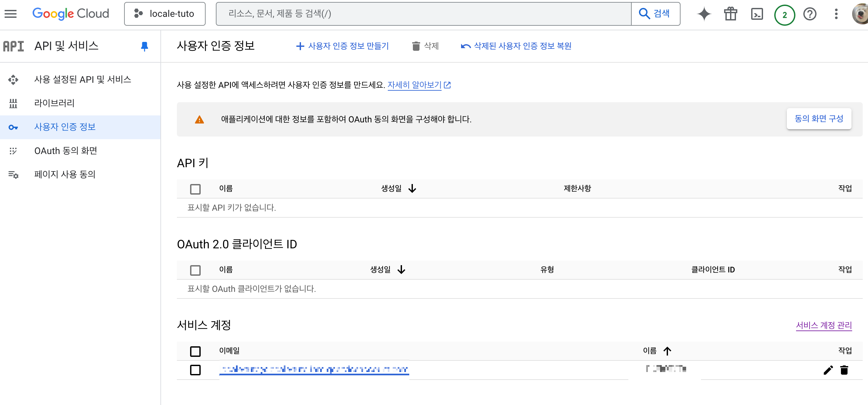Click the pin icon beside API 및 서비스

144,46
